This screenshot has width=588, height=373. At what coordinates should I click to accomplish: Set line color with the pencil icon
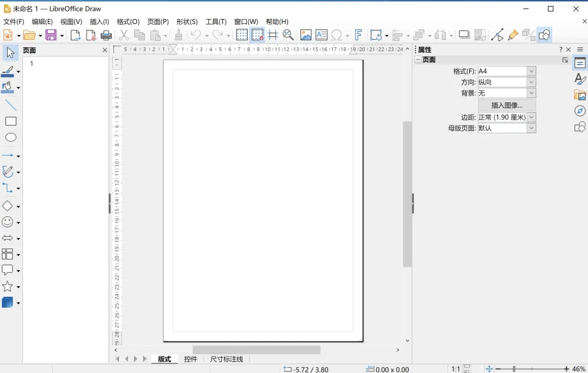(8, 72)
